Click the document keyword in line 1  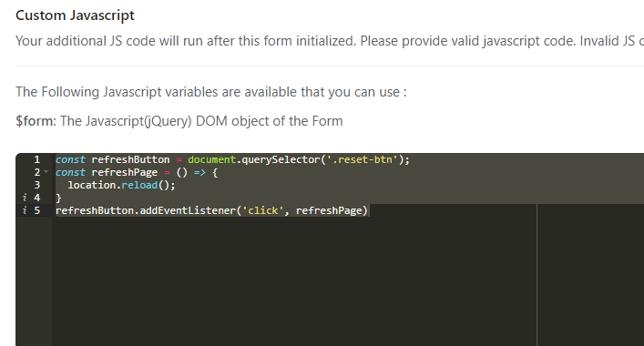pos(212,159)
